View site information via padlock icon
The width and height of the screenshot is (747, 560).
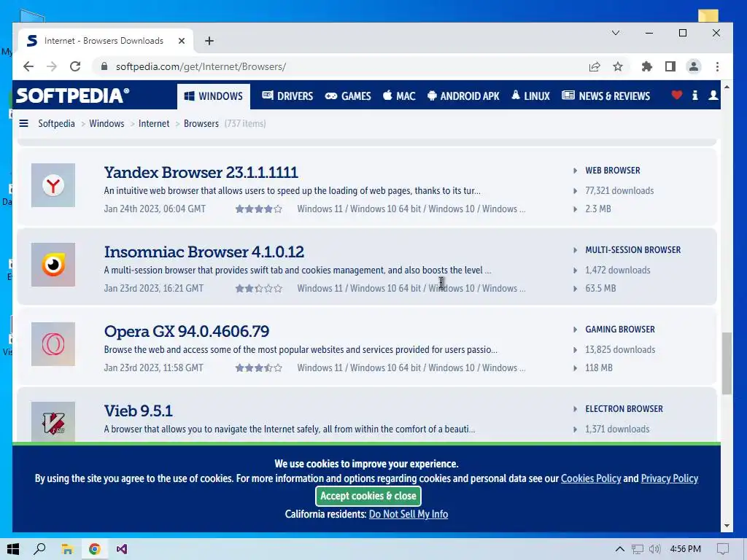tap(104, 66)
